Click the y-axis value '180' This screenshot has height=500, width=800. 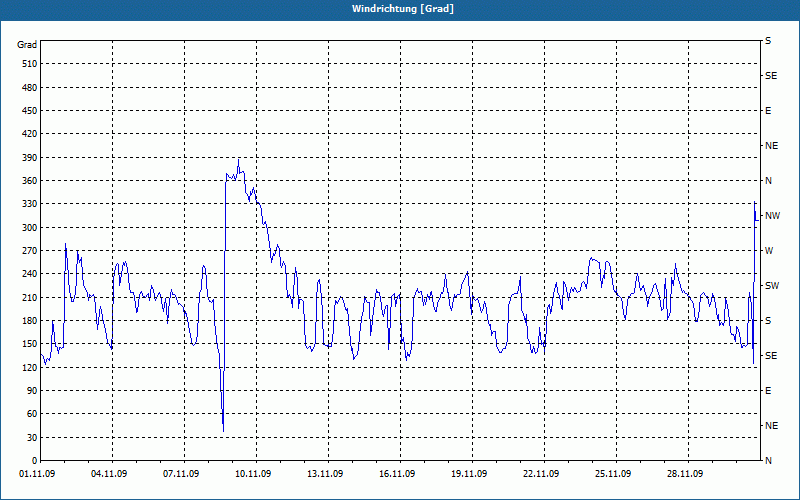click(x=30, y=320)
